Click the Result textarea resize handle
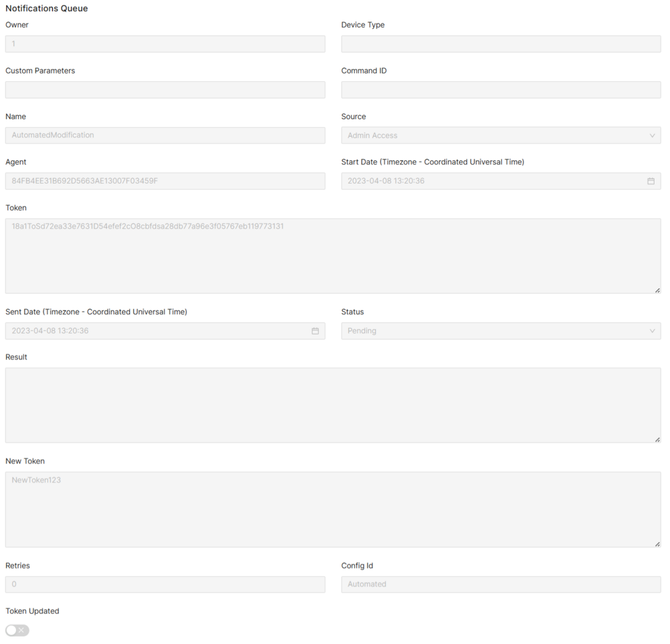This screenshot has height=644, width=670. click(657, 439)
